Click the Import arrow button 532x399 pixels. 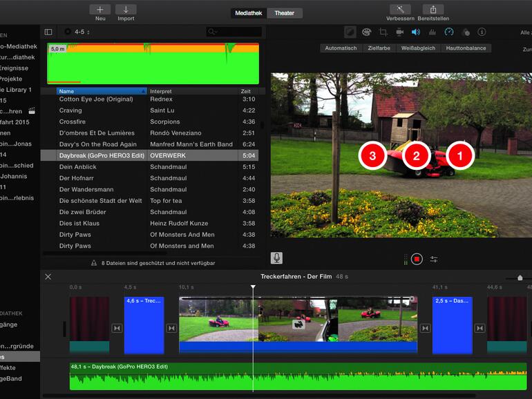coord(126,10)
